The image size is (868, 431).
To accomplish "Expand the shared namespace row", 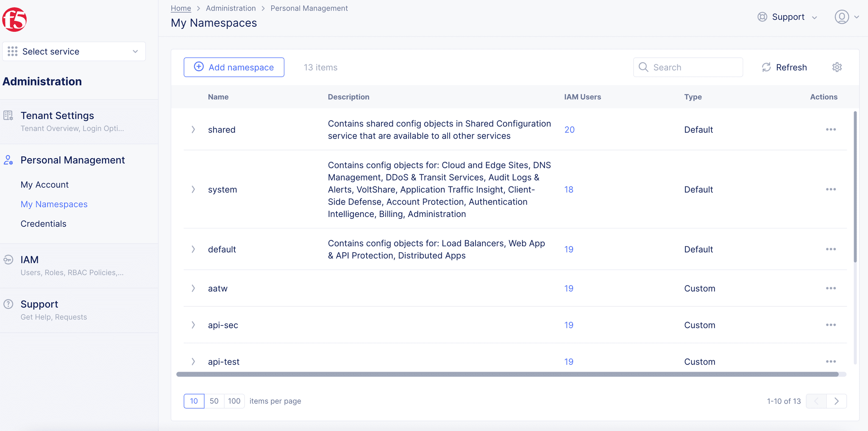I will pos(193,129).
